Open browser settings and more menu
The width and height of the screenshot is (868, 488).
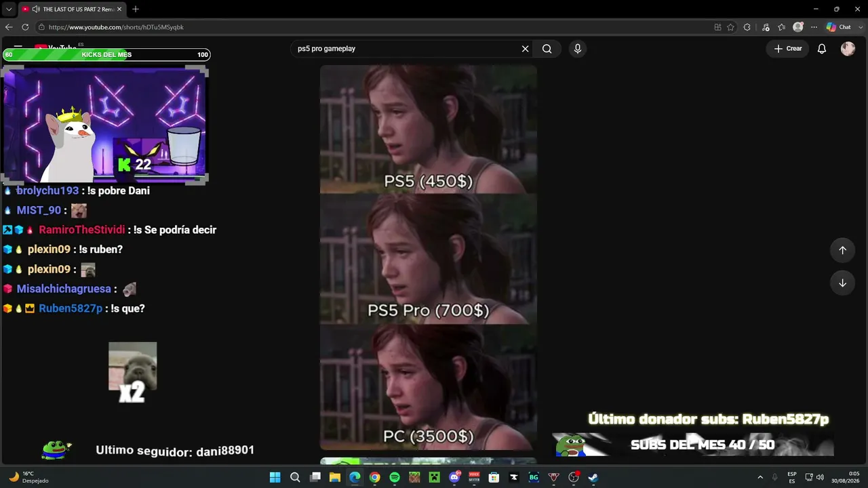pyautogui.click(x=814, y=27)
